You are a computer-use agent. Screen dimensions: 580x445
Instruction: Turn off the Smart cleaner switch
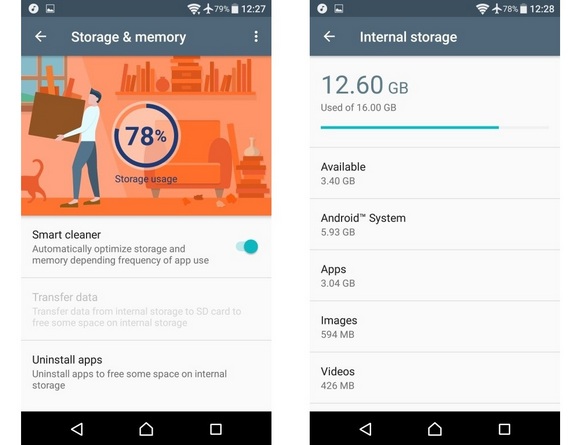247,247
